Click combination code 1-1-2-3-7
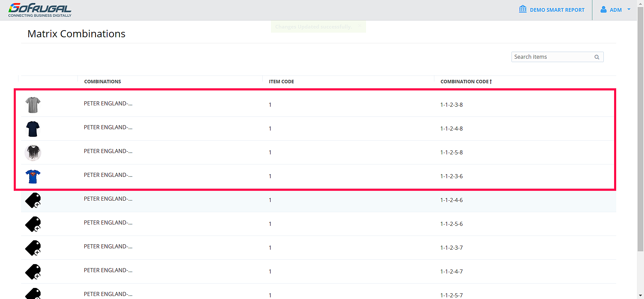The image size is (644, 299). click(451, 248)
